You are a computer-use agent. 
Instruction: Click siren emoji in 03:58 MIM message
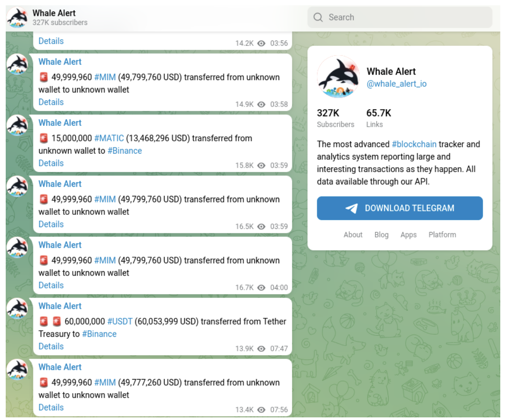(x=44, y=77)
